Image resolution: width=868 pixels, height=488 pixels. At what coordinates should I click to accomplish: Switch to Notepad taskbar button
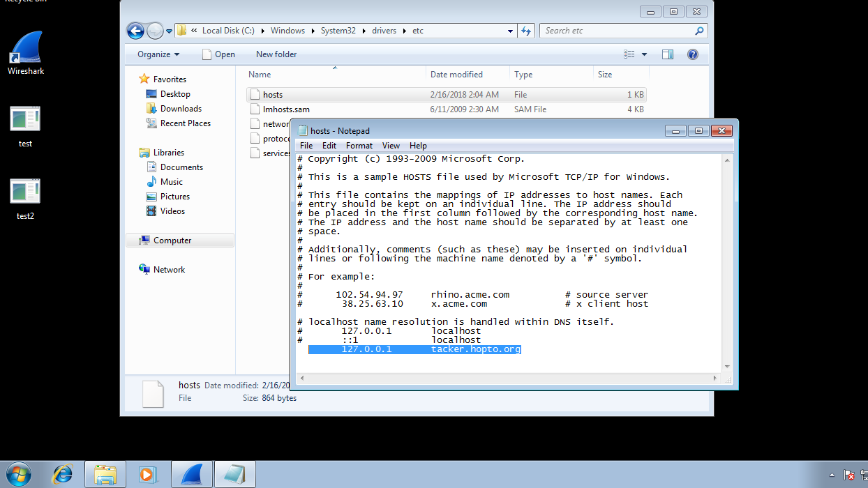pos(234,474)
